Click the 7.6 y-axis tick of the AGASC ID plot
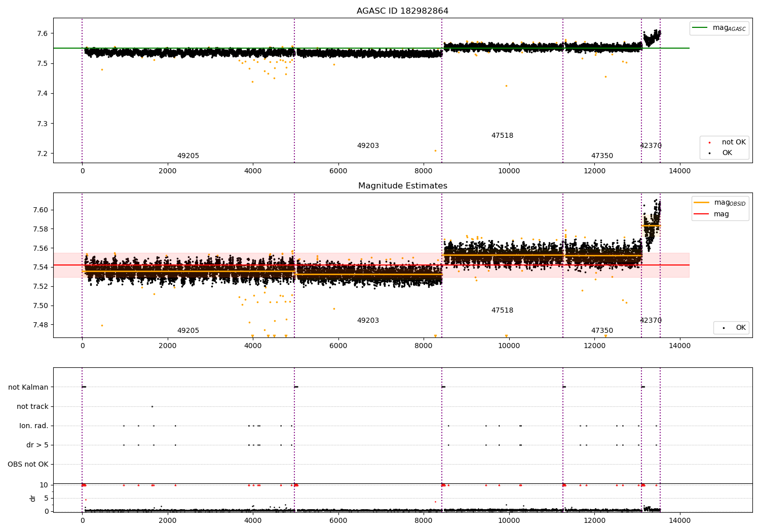This screenshot has width=760, height=532. 43,33
